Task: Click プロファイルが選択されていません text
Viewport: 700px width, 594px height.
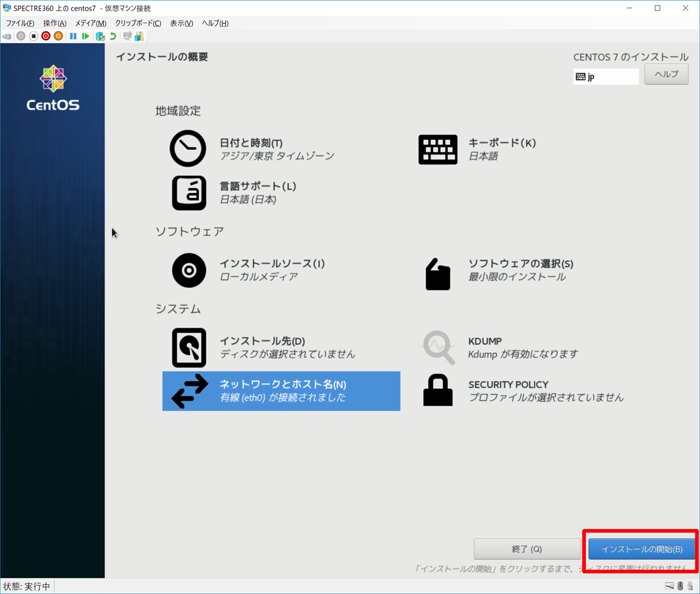Action: tap(546, 397)
